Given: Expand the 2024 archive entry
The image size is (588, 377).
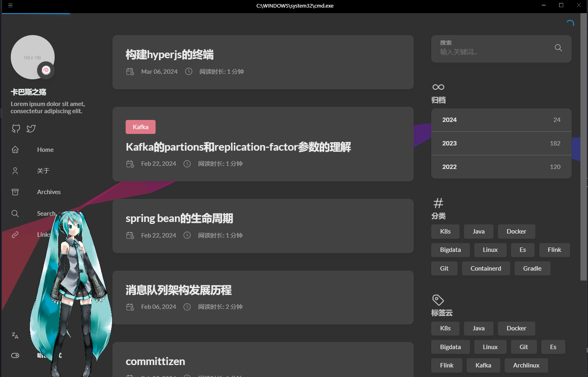Looking at the screenshot, I should pos(501,120).
